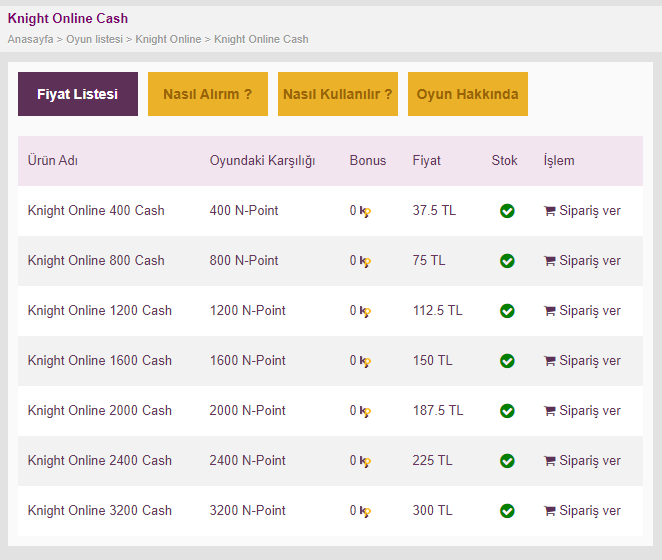Order Knight Online 800 Cash via Sipariş ver
Image resolution: width=662 pixels, height=560 pixels.
[x=582, y=261]
